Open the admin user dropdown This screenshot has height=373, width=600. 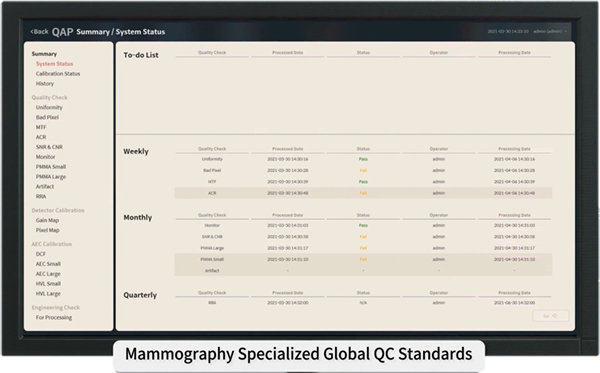click(x=550, y=31)
